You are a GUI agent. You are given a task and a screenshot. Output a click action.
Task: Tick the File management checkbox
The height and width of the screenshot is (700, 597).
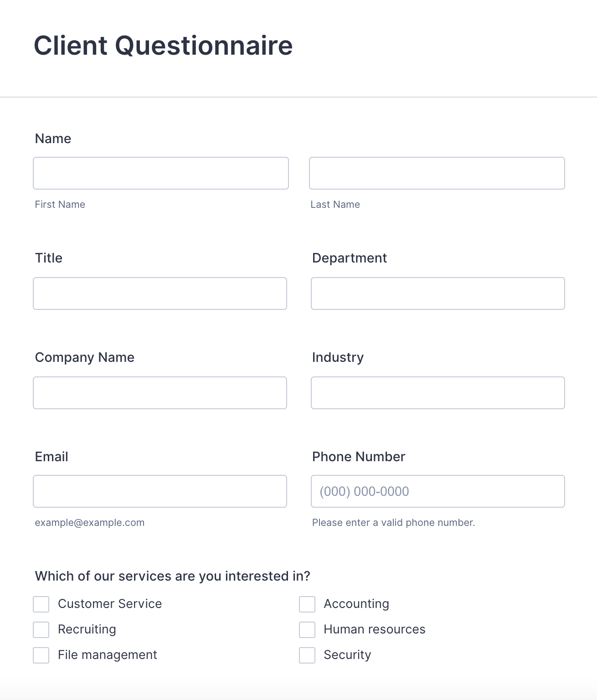[x=41, y=655]
